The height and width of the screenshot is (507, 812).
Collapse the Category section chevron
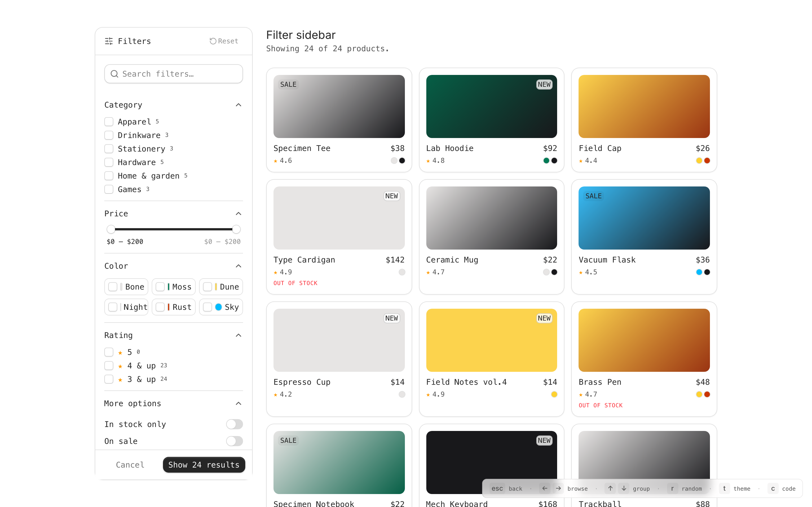(239, 105)
